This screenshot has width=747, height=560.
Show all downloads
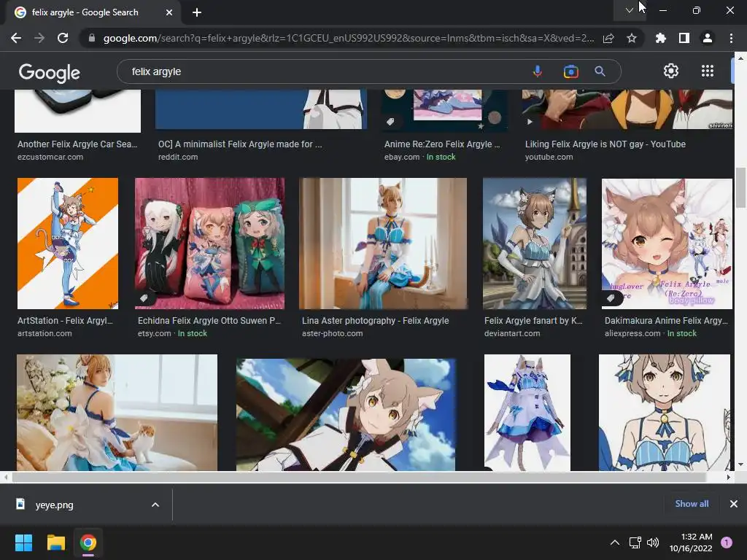pyautogui.click(x=692, y=504)
